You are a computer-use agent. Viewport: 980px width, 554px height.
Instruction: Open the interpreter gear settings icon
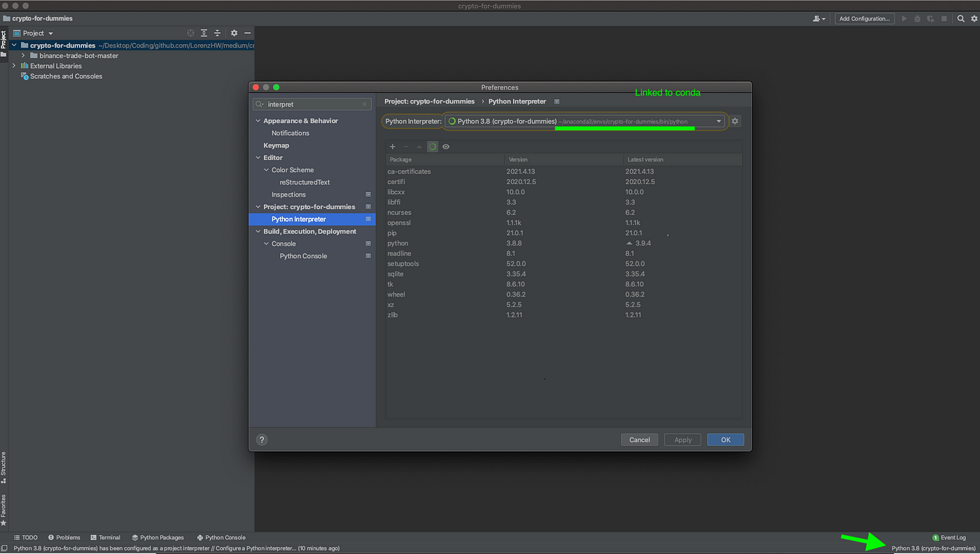tap(735, 121)
